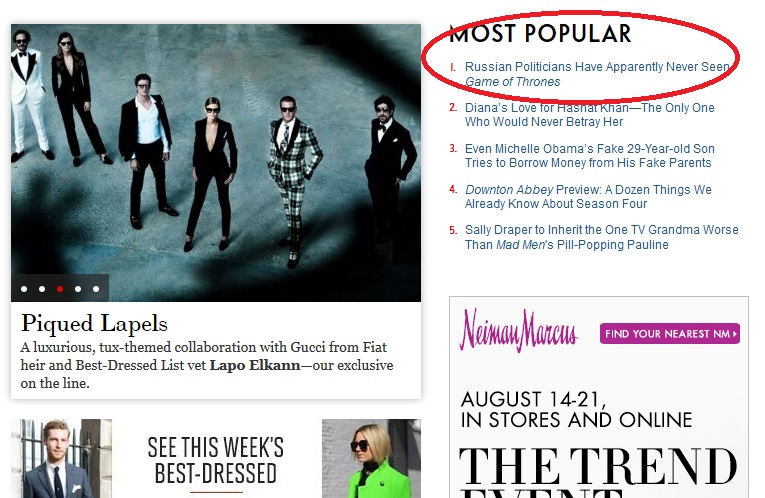Open the Russian Politicians Game of Thrones article
Viewport: 765px width, 498px height.
[597, 74]
